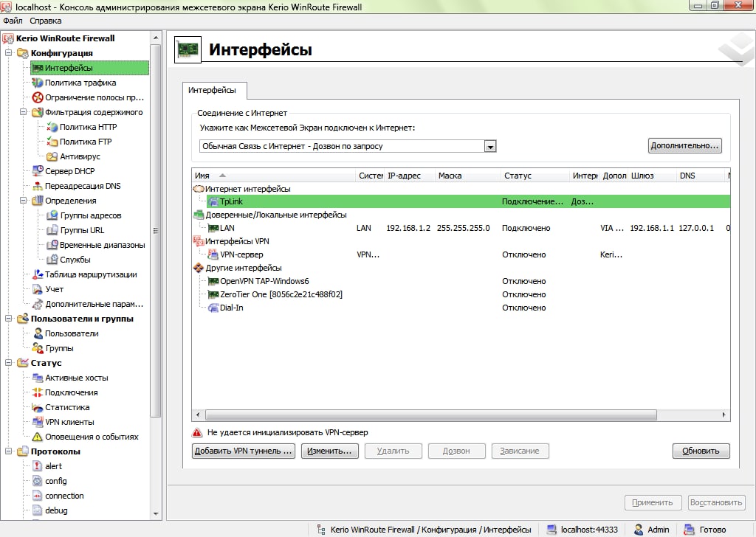Open the Службы icon

click(52, 260)
